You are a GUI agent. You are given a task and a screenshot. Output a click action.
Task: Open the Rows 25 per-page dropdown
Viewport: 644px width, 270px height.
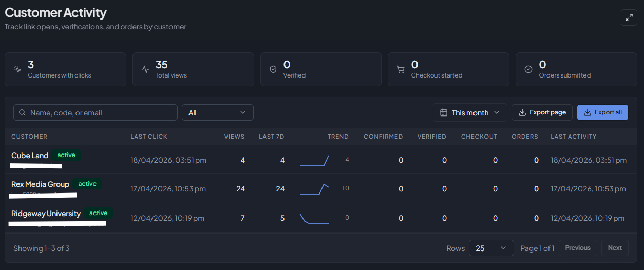tap(491, 248)
